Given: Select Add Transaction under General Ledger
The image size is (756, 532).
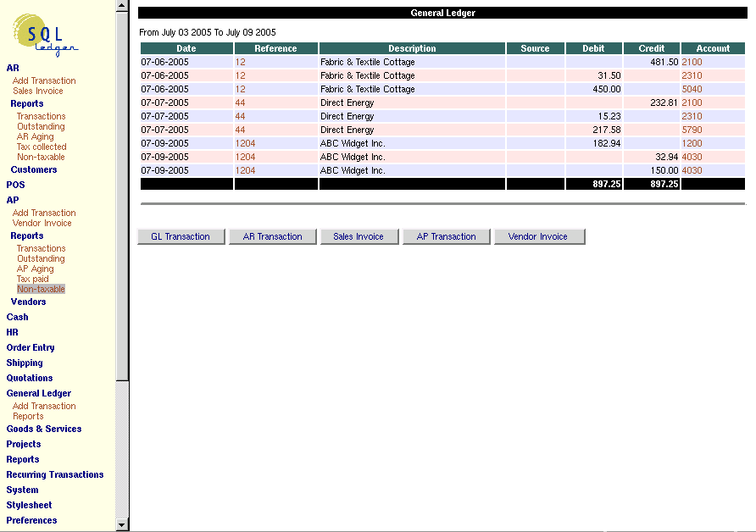Looking at the screenshot, I should 44,406.
